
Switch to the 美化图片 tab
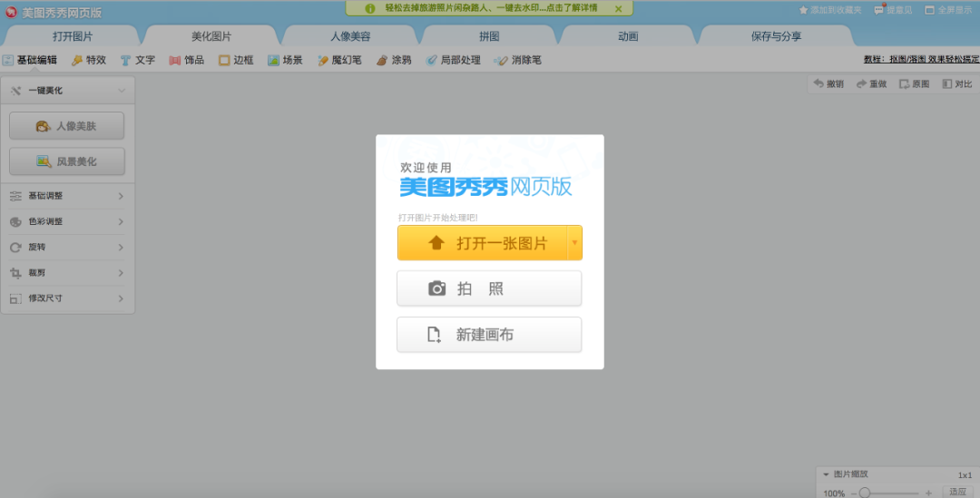[x=211, y=36]
